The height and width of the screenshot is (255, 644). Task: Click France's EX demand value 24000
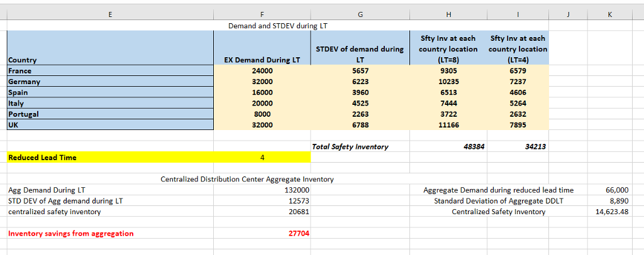[x=262, y=71]
